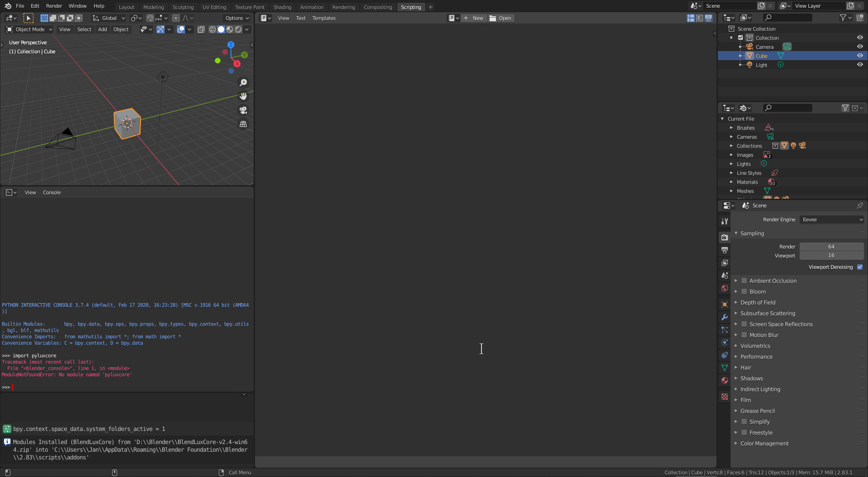Enable the Bloom checkbox
868x477 pixels.
point(744,292)
